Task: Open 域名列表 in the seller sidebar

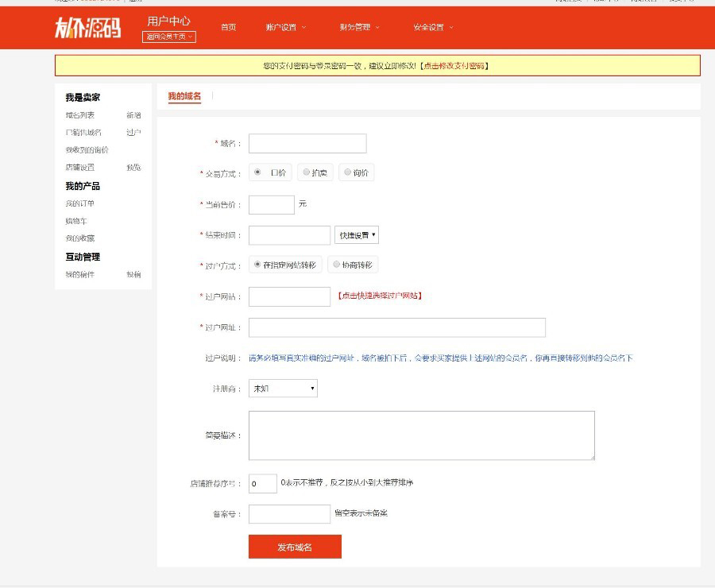Action: click(79, 115)
